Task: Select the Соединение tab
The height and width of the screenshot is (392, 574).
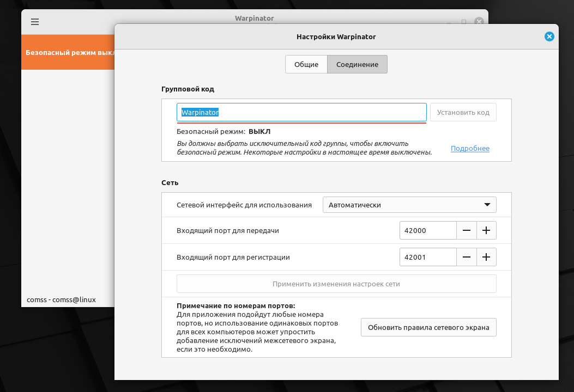Action: [x=357, y=64]
